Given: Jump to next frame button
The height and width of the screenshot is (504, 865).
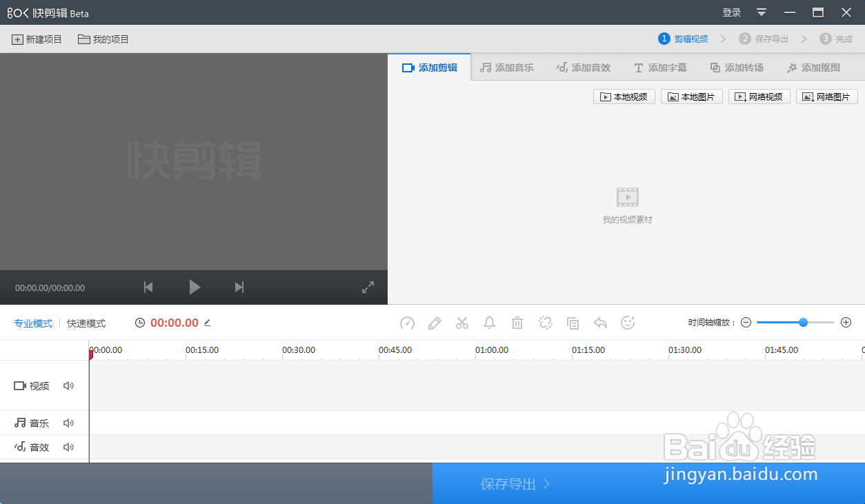Looking at the screenshot, I should point(239,287).
